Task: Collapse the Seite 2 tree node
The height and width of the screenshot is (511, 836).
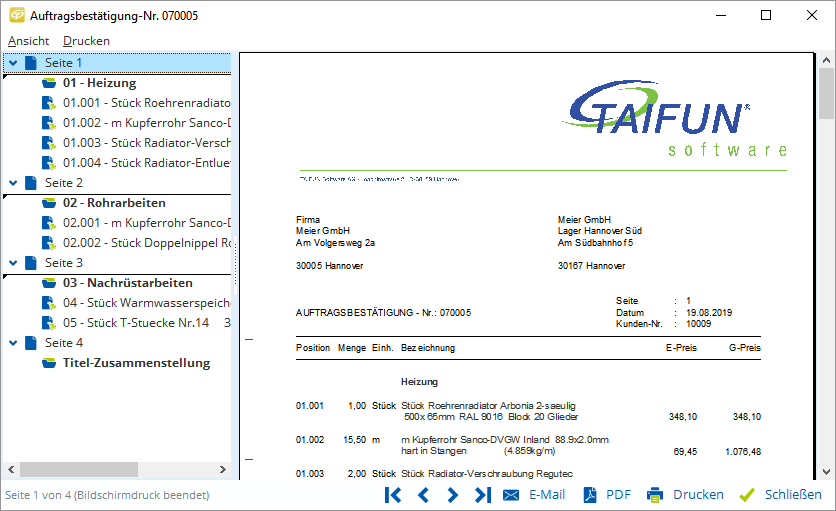Action: 12,183
